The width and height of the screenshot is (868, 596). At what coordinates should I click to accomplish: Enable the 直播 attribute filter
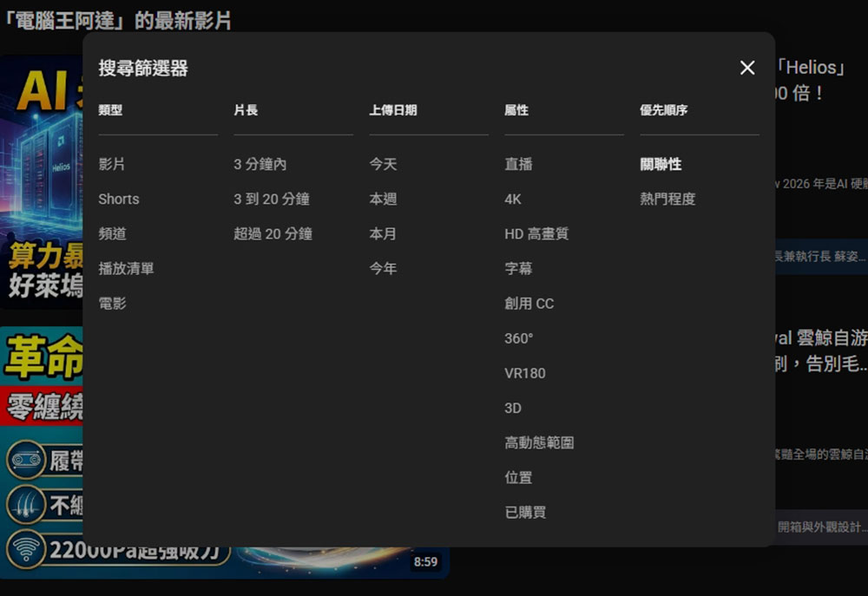click(x=516, y=165)
